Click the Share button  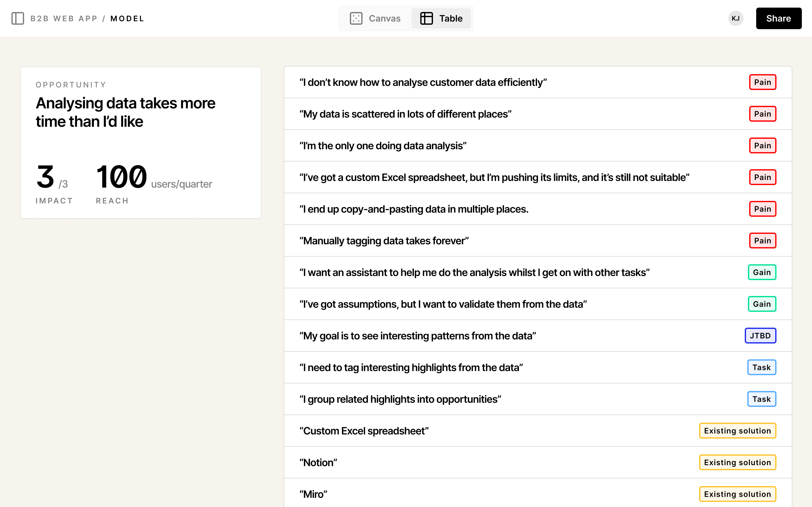coord(778,18)
